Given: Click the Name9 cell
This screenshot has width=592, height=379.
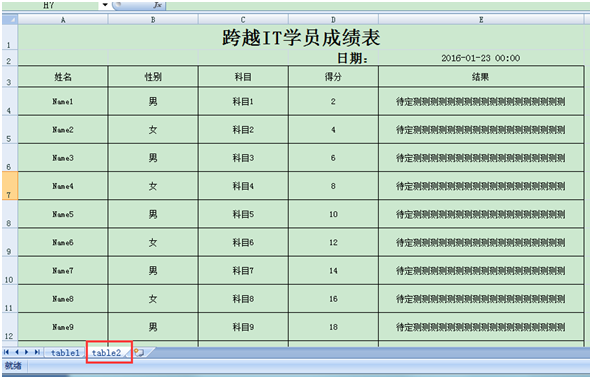Looking at the screenshot, I should pyautogui.click(x=63, y=327).
